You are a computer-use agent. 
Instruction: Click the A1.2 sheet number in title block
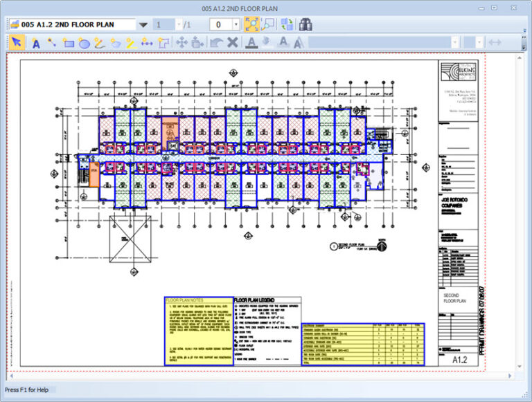460,360
